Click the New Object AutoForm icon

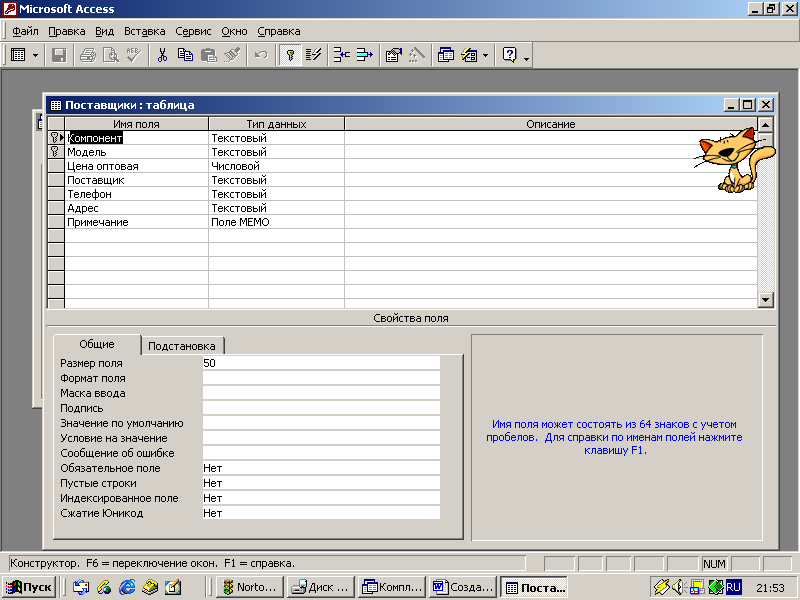coord(469,55)
